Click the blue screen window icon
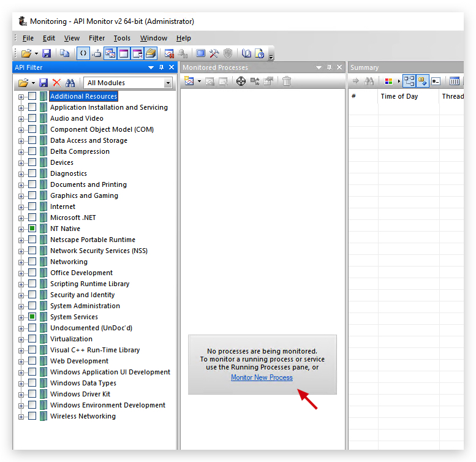Screen dimensions: 476x462 coord(200,53)
